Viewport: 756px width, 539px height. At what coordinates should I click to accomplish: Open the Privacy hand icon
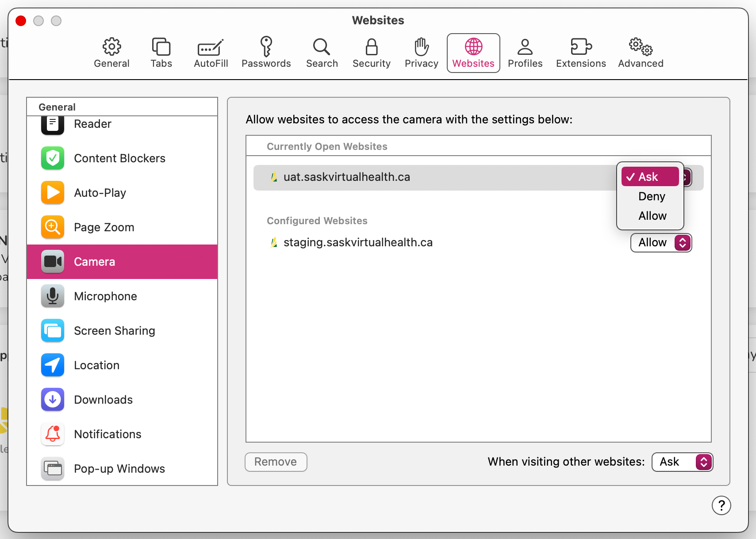click(x=422, y=47)
